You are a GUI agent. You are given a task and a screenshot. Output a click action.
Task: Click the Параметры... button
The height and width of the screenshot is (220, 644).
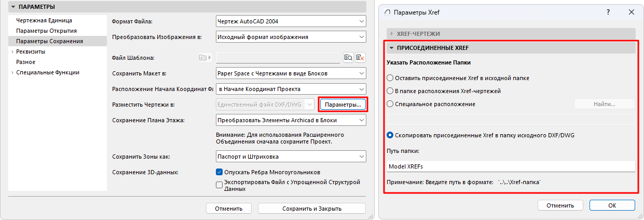pos(343,105)
